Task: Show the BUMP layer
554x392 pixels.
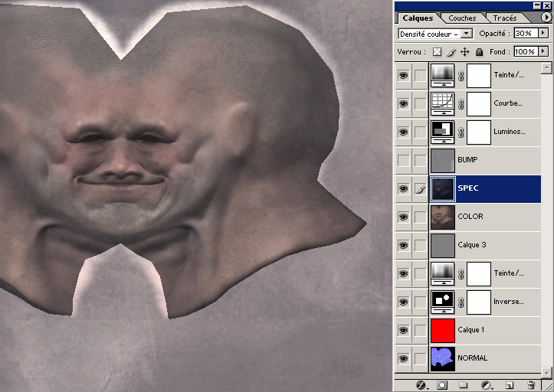Action: click(404, 160)
